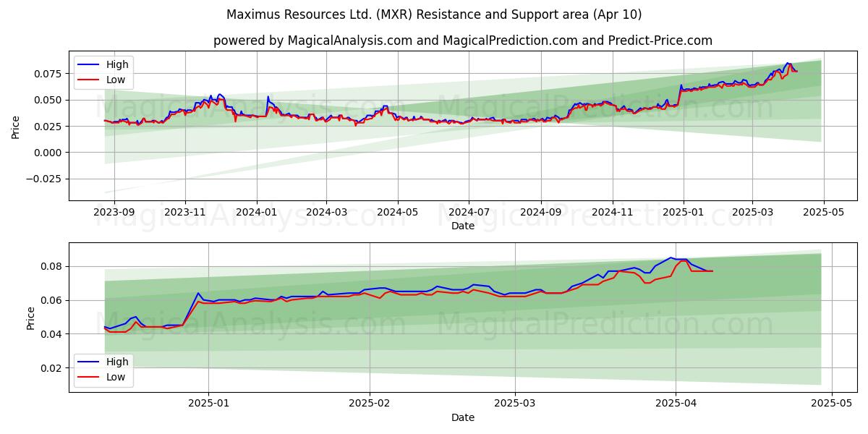
Task: Click the 2023-09 tick label
Action: point(115,212)
